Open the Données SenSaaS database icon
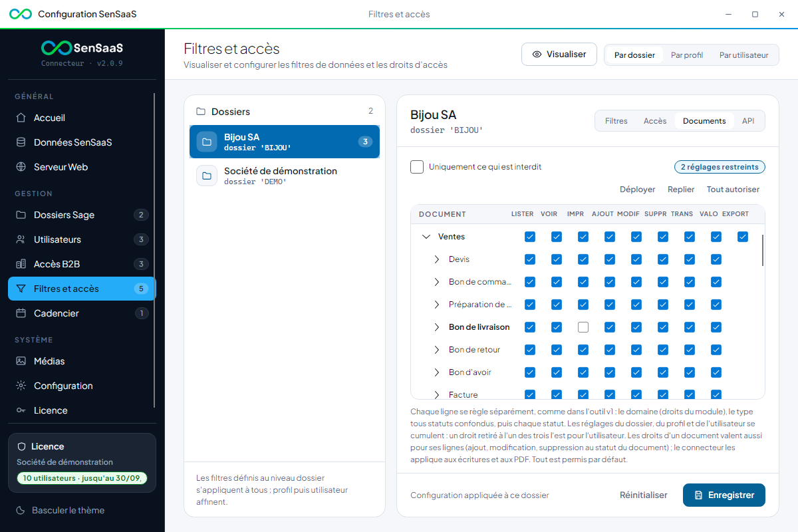Viewport: 798px width, 532px height. point(21,142)
